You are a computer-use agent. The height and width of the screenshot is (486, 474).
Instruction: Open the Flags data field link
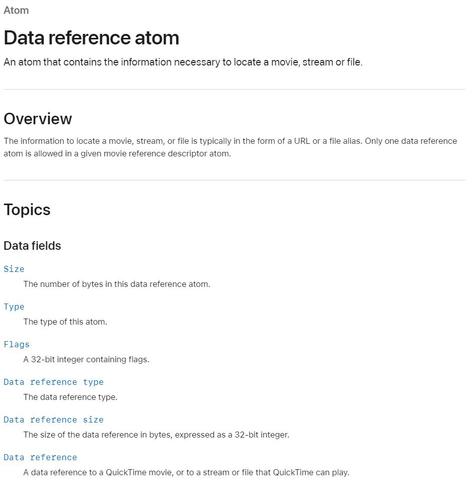17,344
